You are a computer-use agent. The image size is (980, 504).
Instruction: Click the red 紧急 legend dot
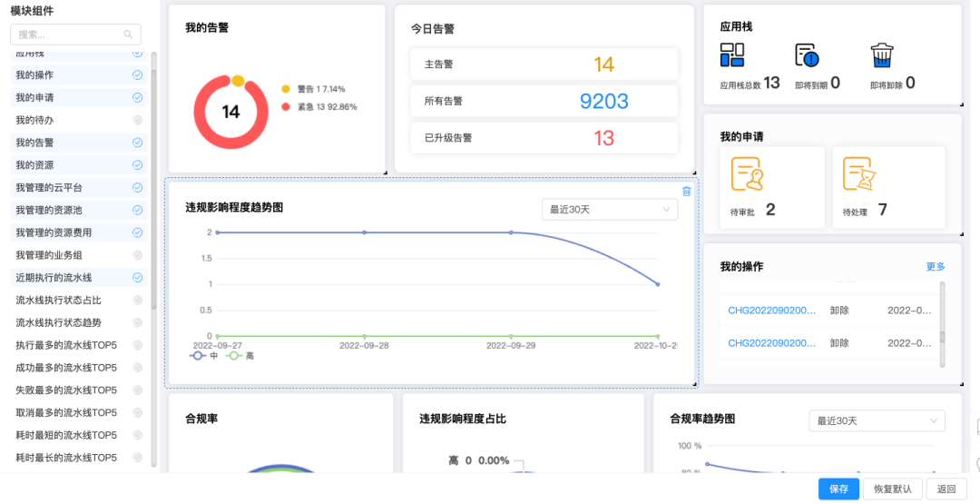pos(286,107)
